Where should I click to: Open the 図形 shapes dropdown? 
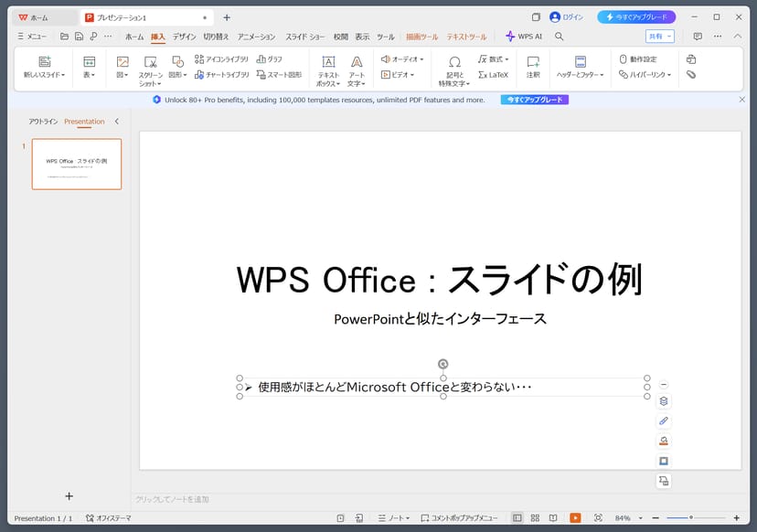pos(177,75)
